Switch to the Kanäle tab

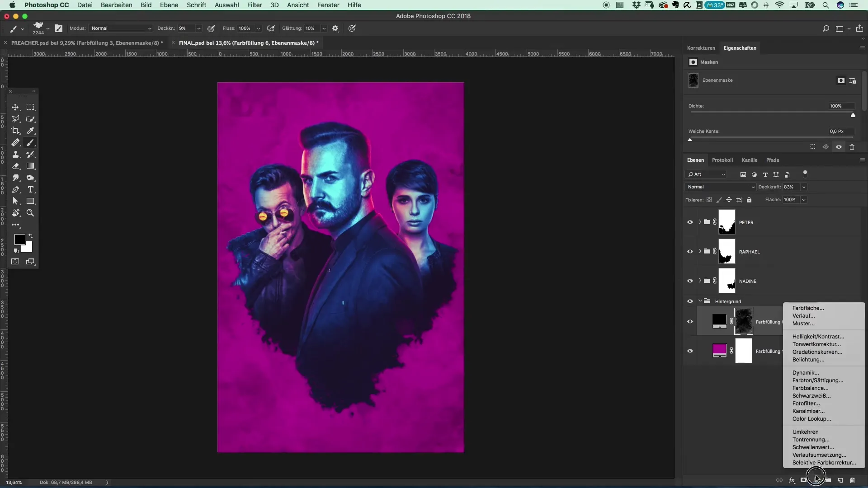click(750, 160)
